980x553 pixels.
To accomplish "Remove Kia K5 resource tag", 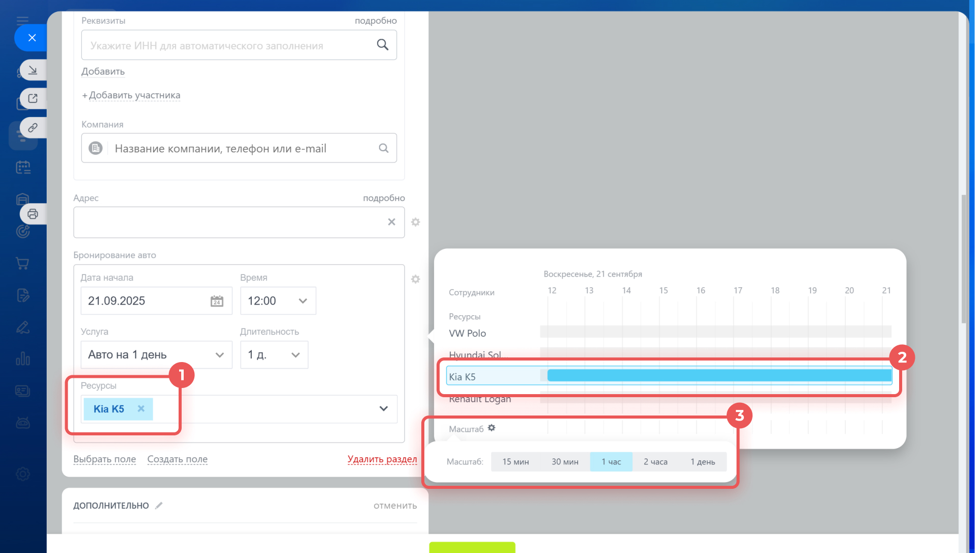I will coord(141,409).
